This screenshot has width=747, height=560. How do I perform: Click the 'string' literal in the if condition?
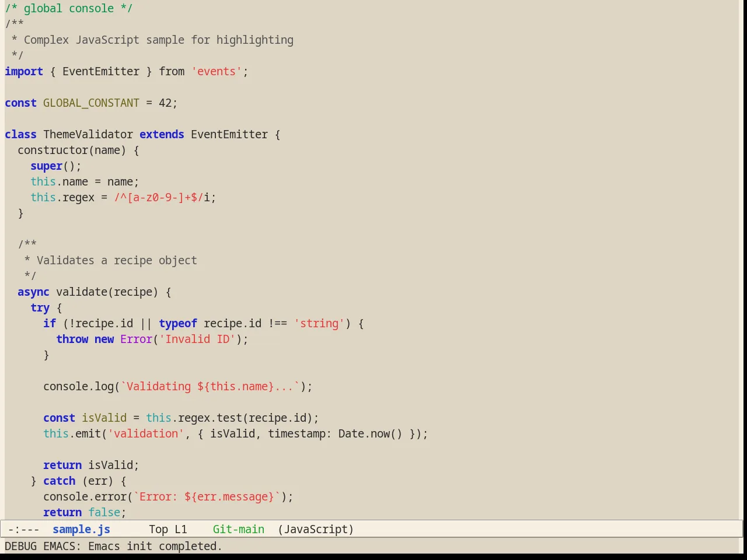tap(319, 323)
